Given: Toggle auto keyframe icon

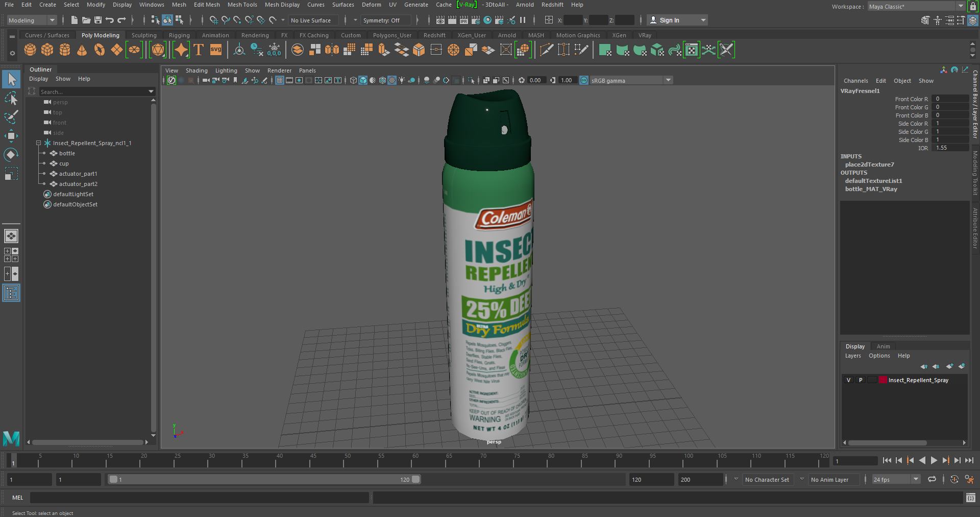Looking at the screenshot, I should (954, 479).
